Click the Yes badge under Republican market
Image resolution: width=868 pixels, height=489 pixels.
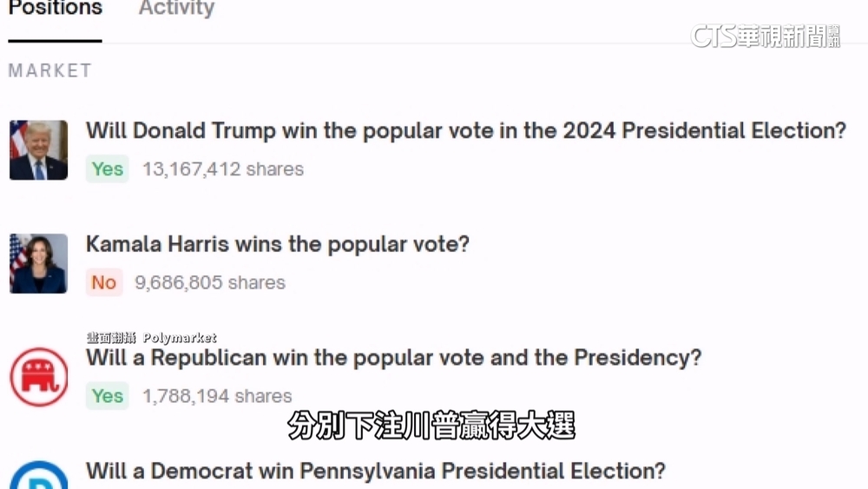tap(108, 396)
